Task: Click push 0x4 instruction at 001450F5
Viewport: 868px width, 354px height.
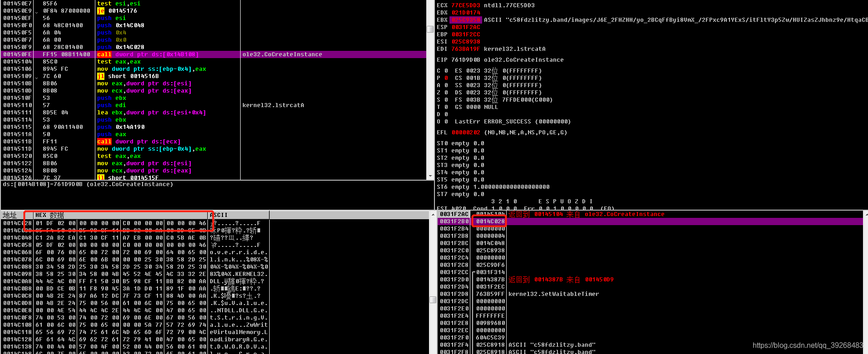Action: (112, 33)
